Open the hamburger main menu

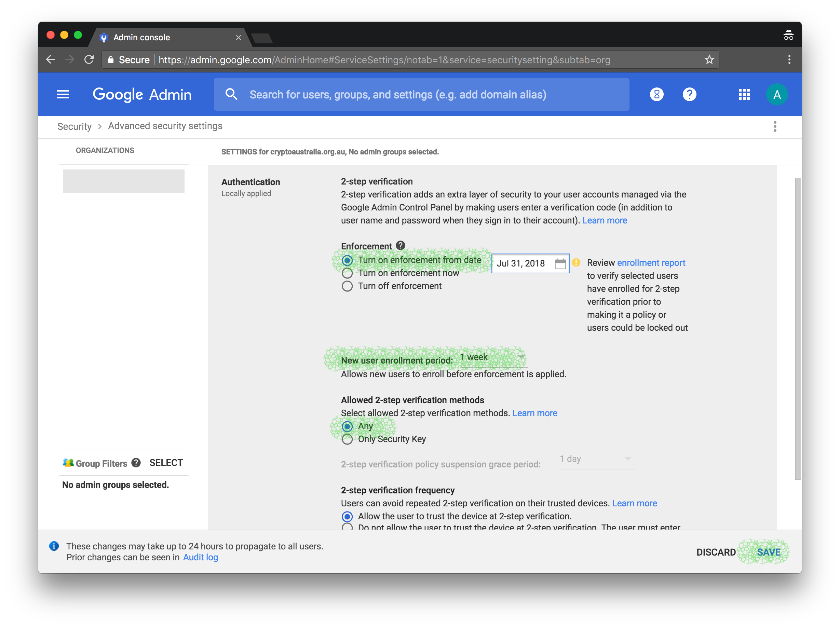63,94
